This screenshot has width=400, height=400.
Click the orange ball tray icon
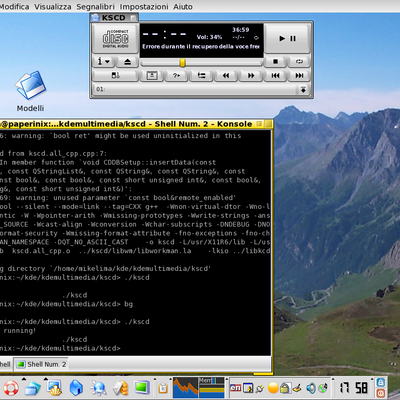coord(273,388)
